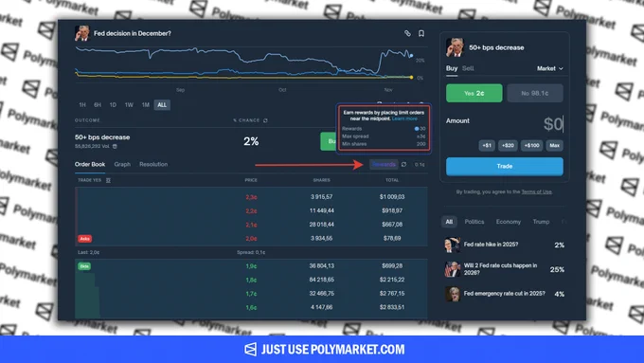
Task: Open the 0.1¢ tick size selector
Action: click(x=420, y=164)
